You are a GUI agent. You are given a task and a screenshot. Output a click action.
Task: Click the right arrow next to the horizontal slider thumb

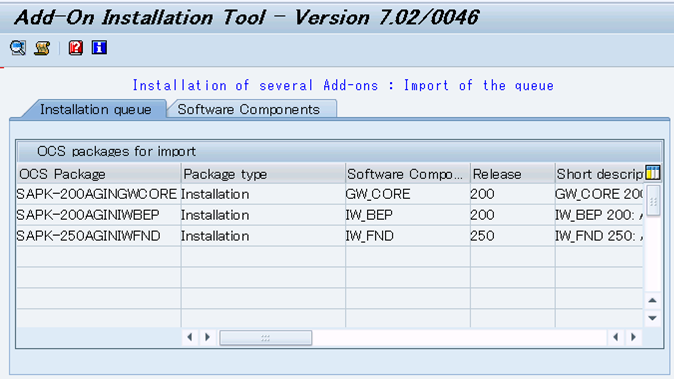click(x=208, y=337)
